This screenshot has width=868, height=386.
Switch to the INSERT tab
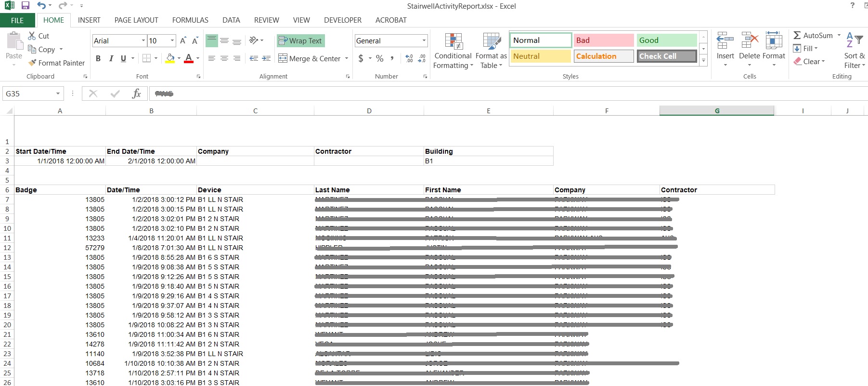point(89,20)
